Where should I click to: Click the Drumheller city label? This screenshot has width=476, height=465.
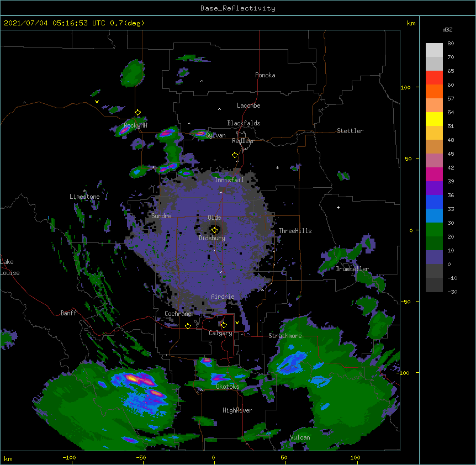pyautogui.click(x=352, y=269)
